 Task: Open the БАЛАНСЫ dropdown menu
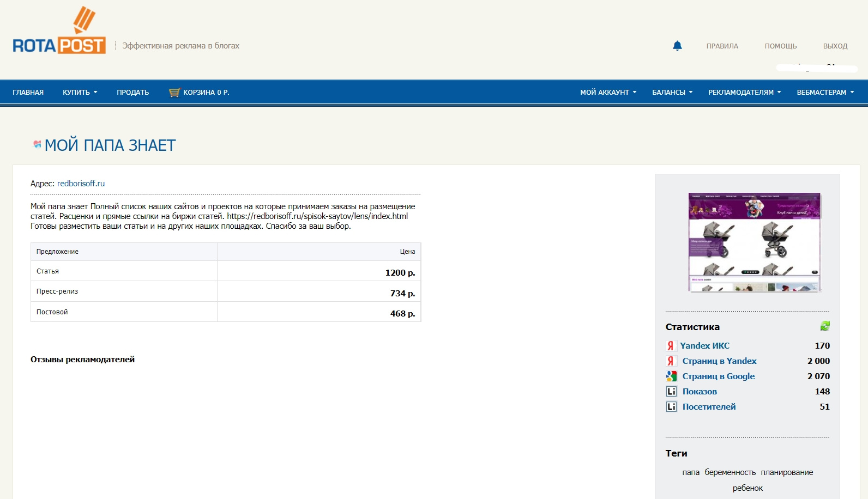click(x=672, y=93)
